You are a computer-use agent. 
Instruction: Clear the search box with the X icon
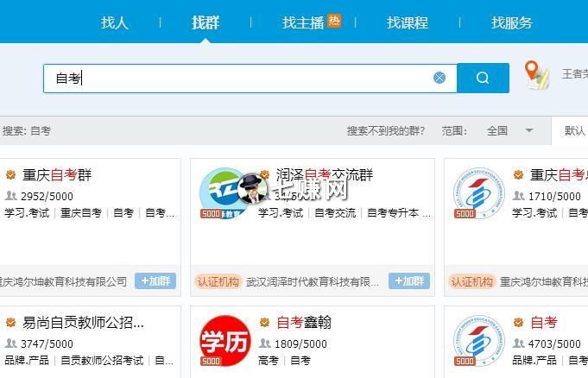pyautogui.click(x=439, y=78)
